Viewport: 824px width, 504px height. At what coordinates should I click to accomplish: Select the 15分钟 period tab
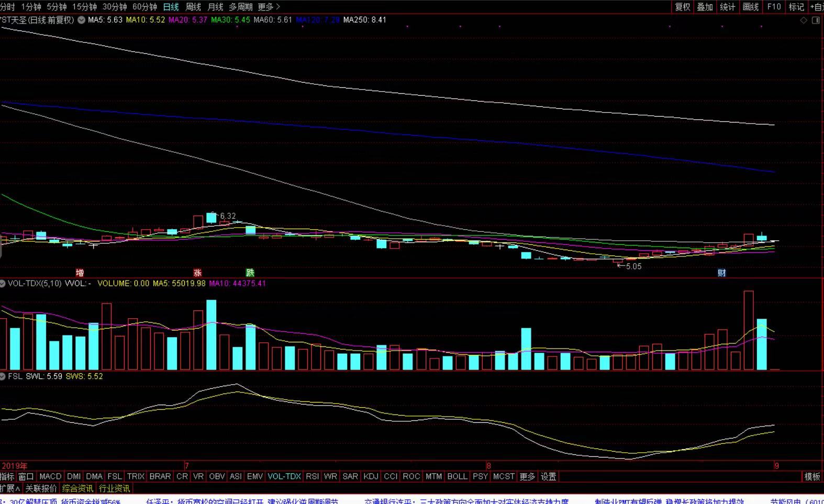[x=84, y=7]
